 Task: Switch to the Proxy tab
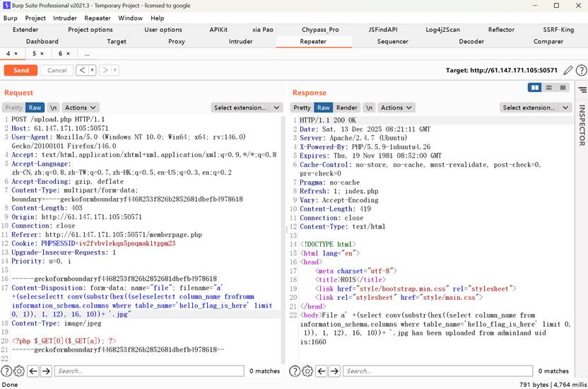176,42
